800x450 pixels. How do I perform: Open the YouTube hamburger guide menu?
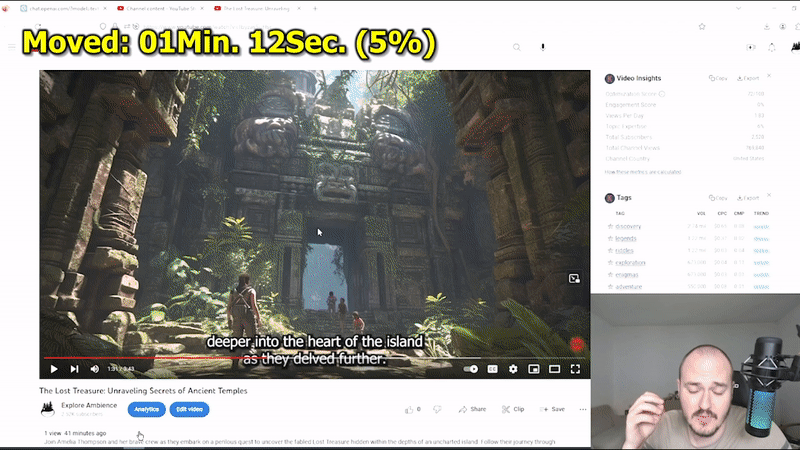point(12,47)
